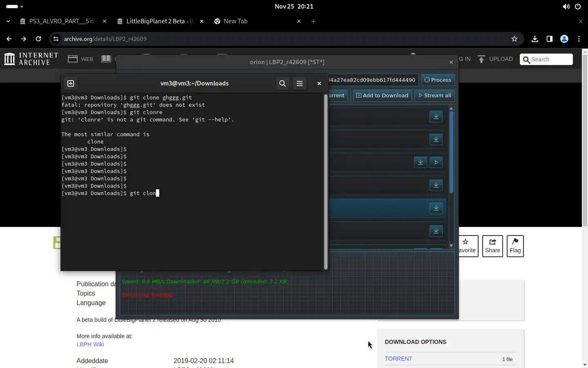Click the Internet Archive logo

pyautogui.click(x=31, y=59)
